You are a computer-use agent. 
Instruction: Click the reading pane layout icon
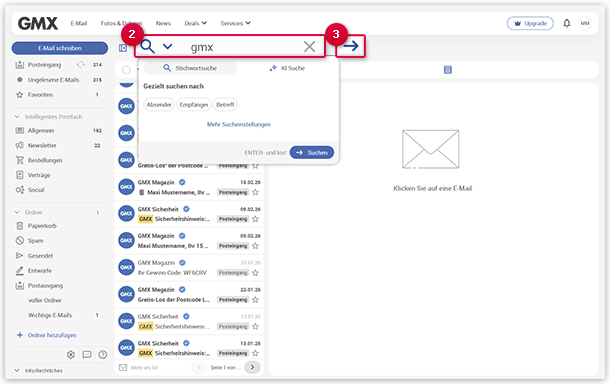pos(448,70)
